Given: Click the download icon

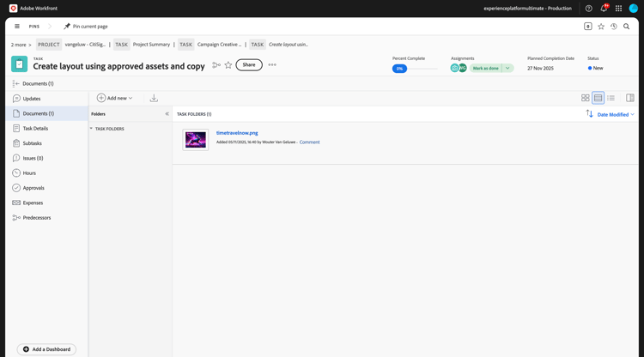Looking at the screenshot, I should [x=154, y=98].
